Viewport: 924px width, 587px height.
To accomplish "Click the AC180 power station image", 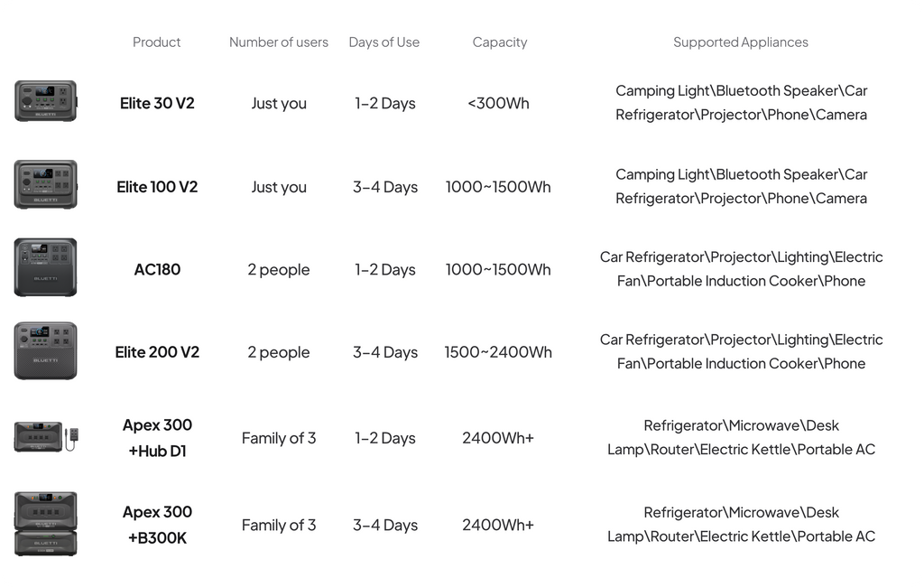I will (45, 267).
